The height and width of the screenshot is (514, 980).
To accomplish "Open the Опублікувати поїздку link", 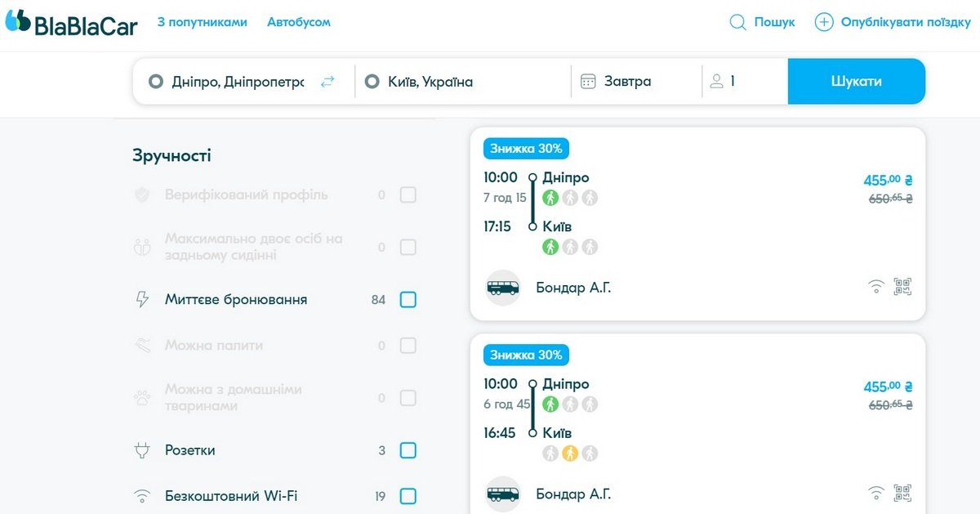I will 906,22.
